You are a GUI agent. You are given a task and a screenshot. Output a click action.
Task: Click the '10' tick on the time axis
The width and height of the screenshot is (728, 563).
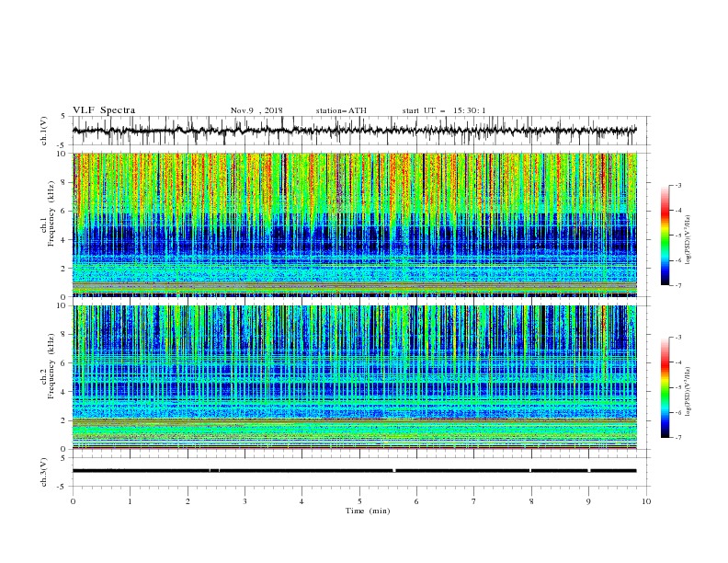click(646, 501)
